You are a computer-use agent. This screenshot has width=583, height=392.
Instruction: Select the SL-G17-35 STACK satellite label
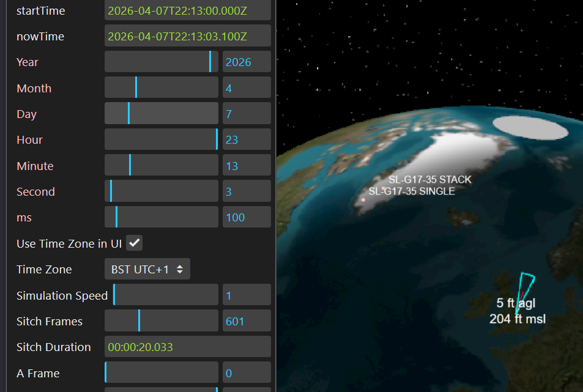tap(430, 180)
